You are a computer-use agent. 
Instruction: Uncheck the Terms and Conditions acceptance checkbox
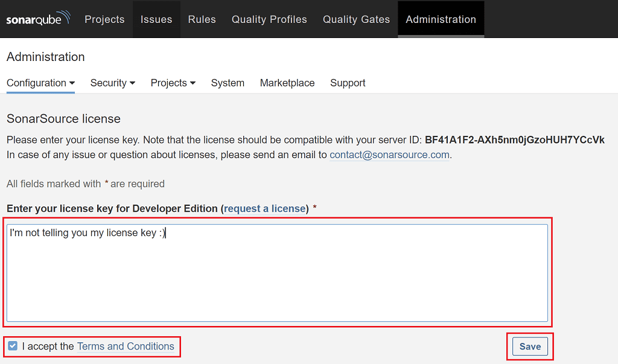click(13, 346)
